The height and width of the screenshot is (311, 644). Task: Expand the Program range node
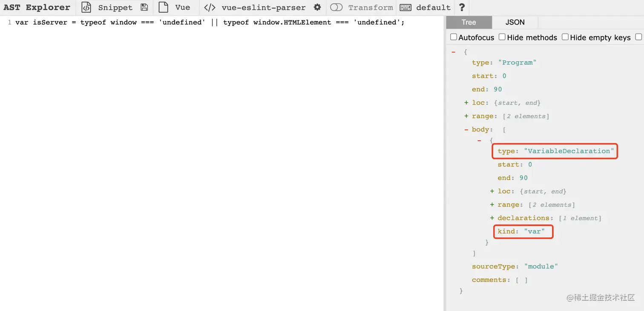tap(466, 116)
